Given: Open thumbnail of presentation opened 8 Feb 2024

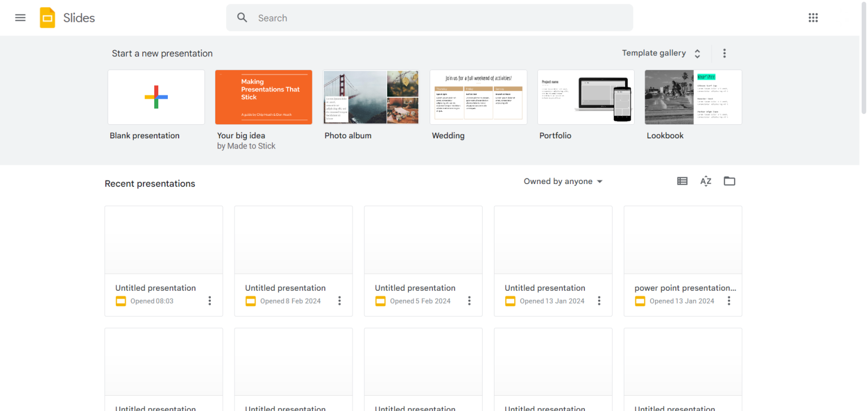Looking at the screenshot, I should tap(294, 240).
